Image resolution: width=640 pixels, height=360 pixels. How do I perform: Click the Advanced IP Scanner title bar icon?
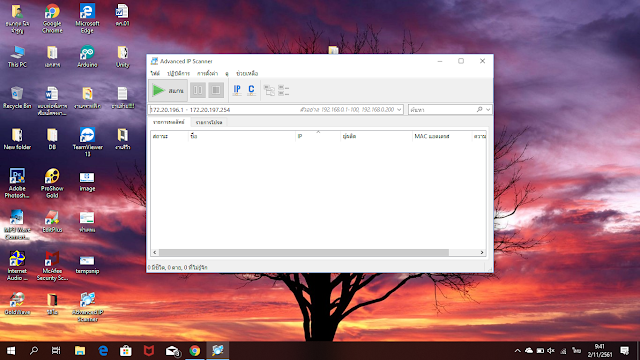click(x=154, y=61)
